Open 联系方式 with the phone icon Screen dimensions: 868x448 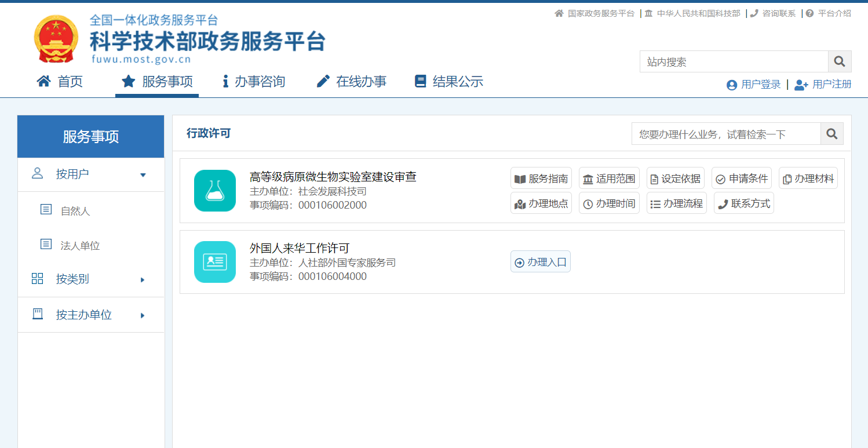pyautogui.click(x=743, y=203)
